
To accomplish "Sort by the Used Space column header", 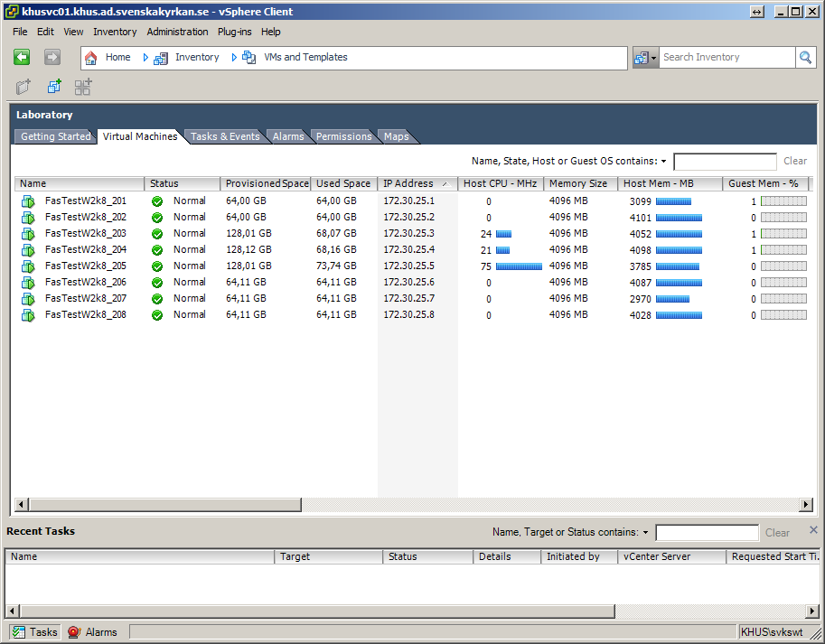I will tap(344, 183).
